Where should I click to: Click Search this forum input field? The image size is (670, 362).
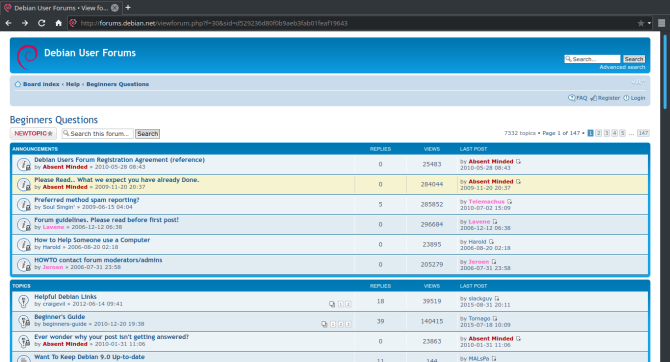click(97, 133)
